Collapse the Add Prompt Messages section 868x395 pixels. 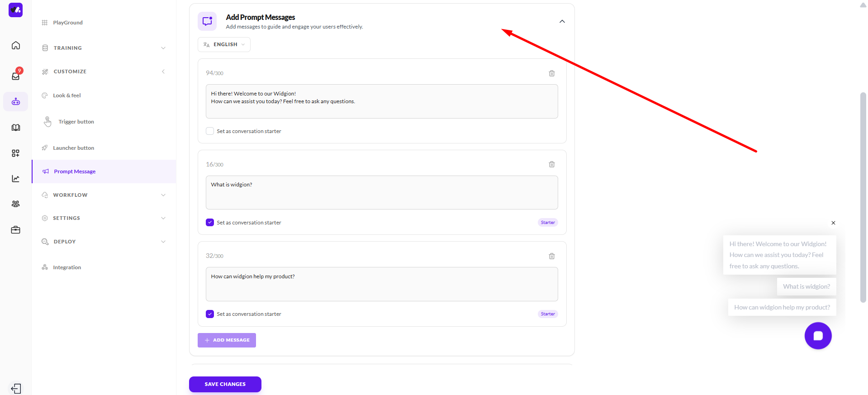pos(562,22)
